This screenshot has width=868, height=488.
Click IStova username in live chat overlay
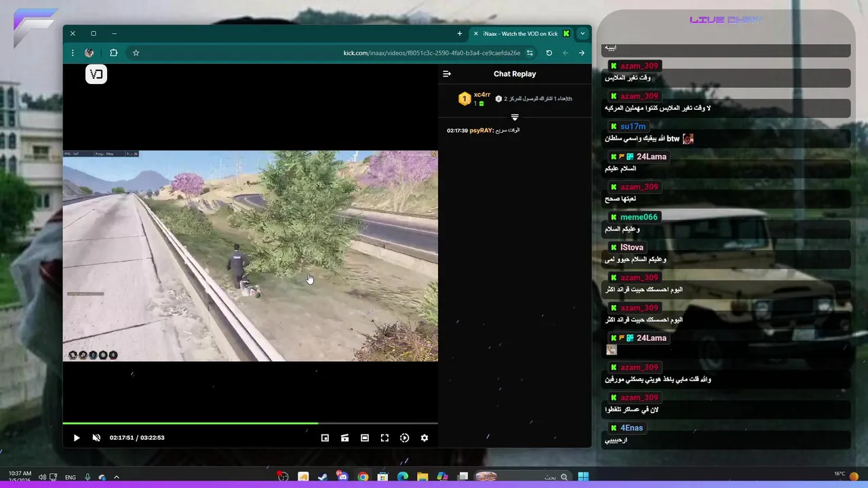[x=632, y=247]
